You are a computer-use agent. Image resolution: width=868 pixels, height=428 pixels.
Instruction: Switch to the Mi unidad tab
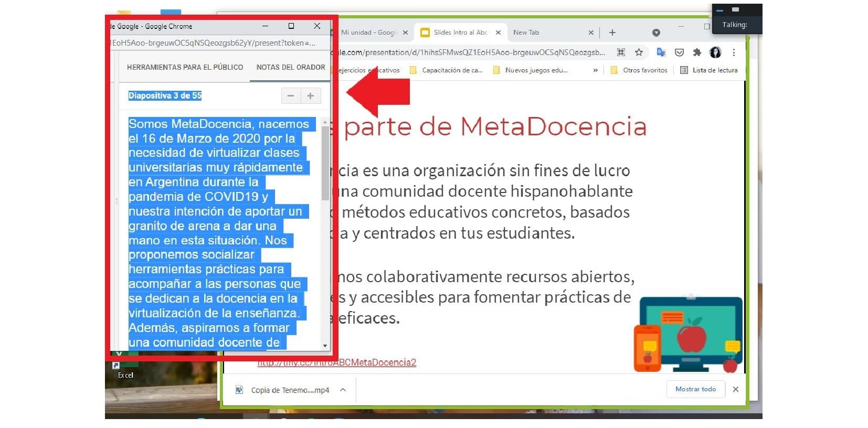coord(368,33)
